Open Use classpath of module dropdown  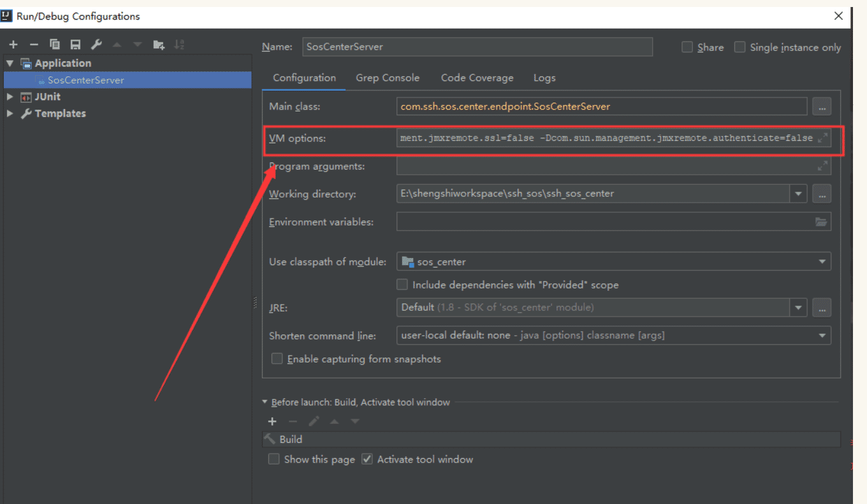coord(821,261)
